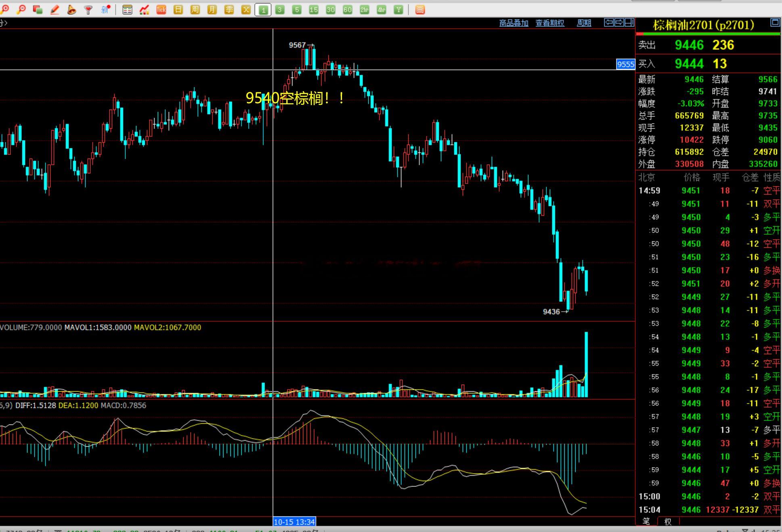Select the 3-minute period button

pyautogui.click(x=280, y=10)
